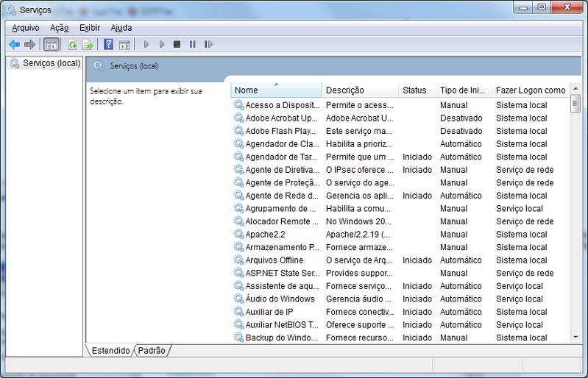Click the Desativado cell of Adobe Flash Play...
Image resolution: width=588 pixels, height=378 pixels.
coord(461,131)
